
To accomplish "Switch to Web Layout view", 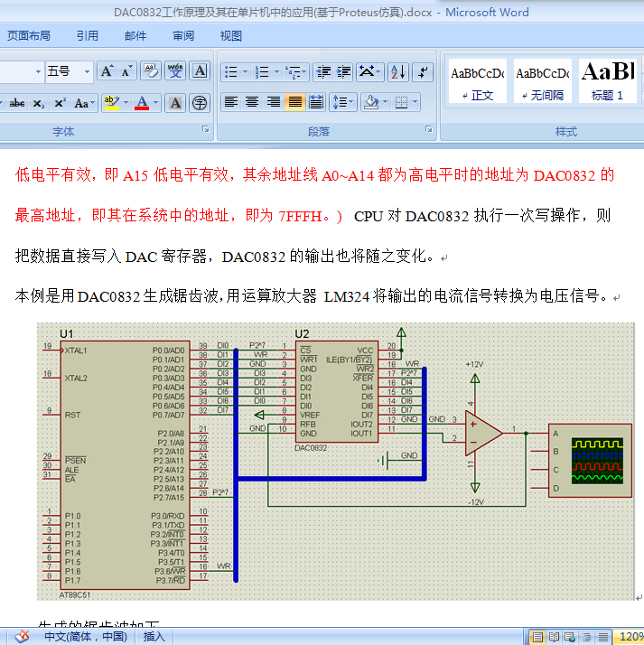I will [x=570, y=637].
